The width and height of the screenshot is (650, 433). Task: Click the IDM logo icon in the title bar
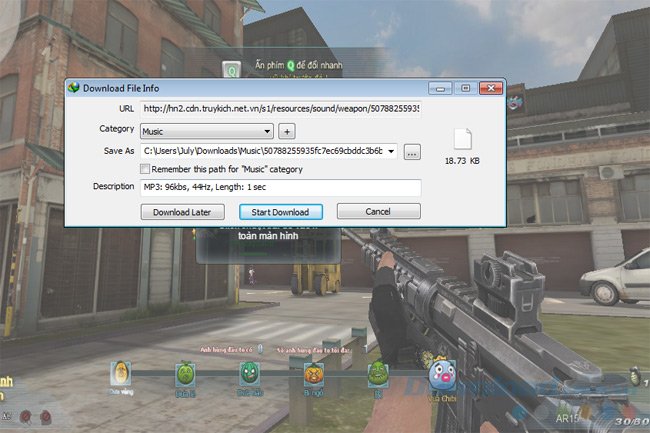74,87
